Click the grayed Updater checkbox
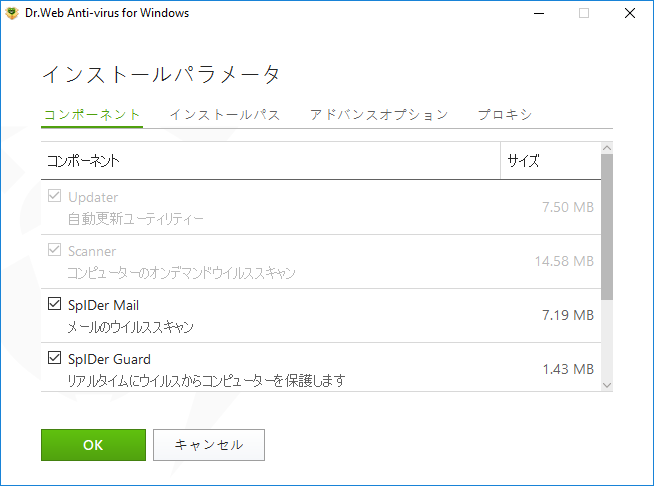Image resolution: width=654 pixels, height=486 pixels. (x=54, y=195)
